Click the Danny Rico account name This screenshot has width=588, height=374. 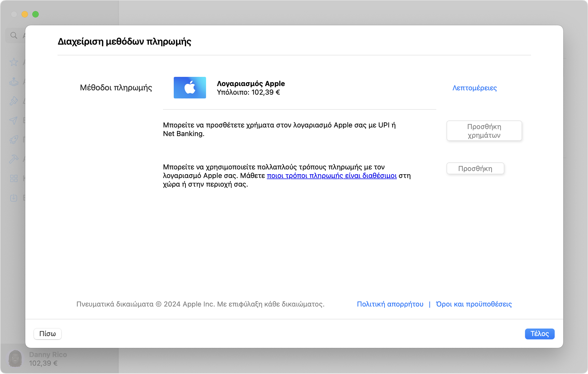(x=48, y=354)
